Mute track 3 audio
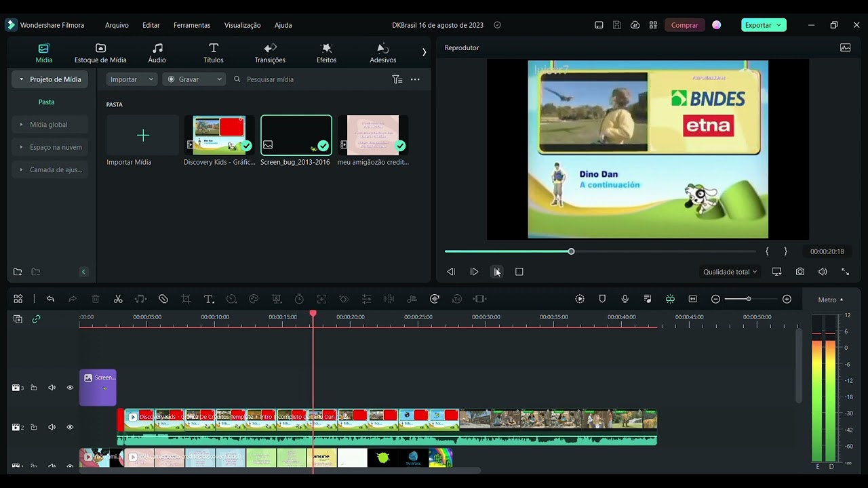Image resolution: width=868 pixels, height=488 pixels. coord(52,388)
